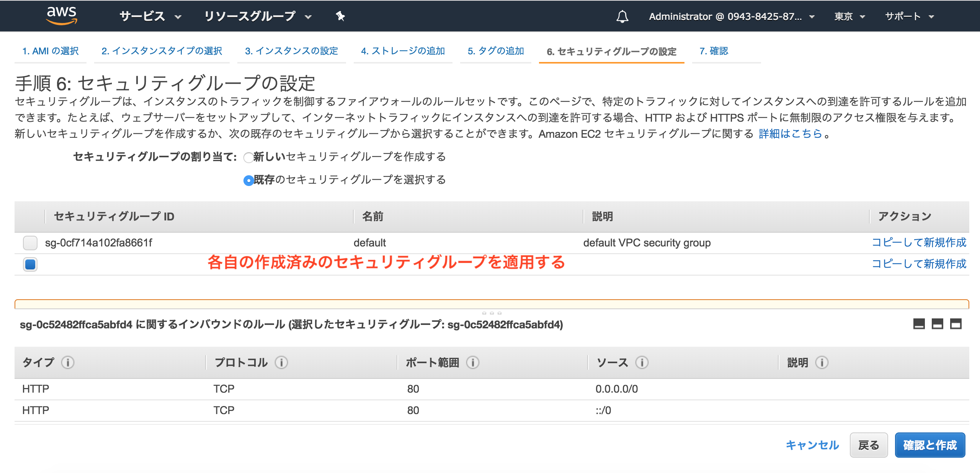The image size is (980, 473).
Task: Expand the サービス dropdown menu
Action: [150, 16]
